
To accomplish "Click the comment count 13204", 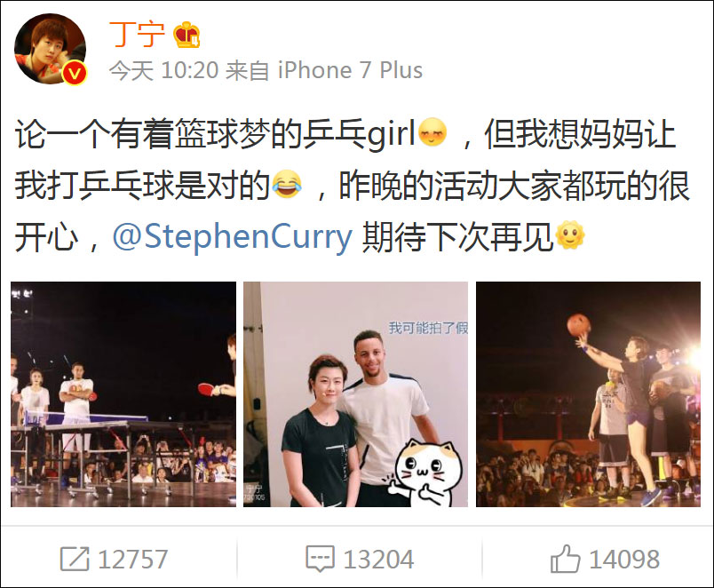I will 379,560.
